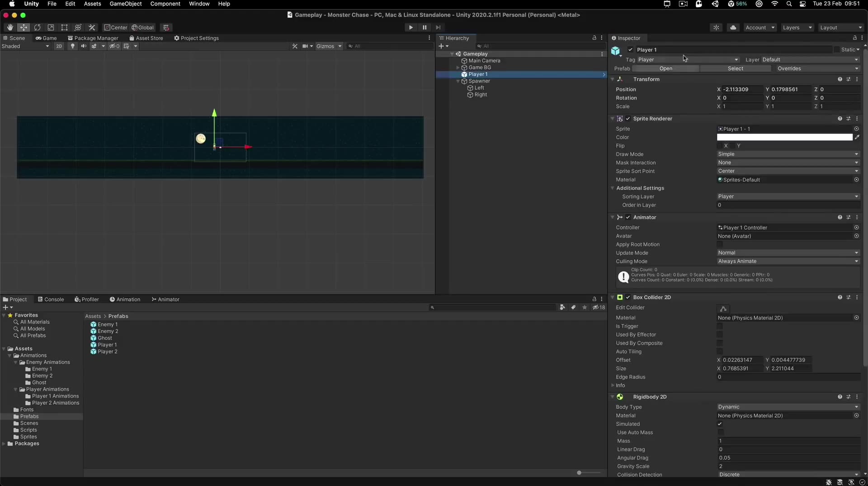Toggle 2D view mode in Scene view
Image resolution: width=868 pixels, height=486 pixels.
(x=59, y=46)
